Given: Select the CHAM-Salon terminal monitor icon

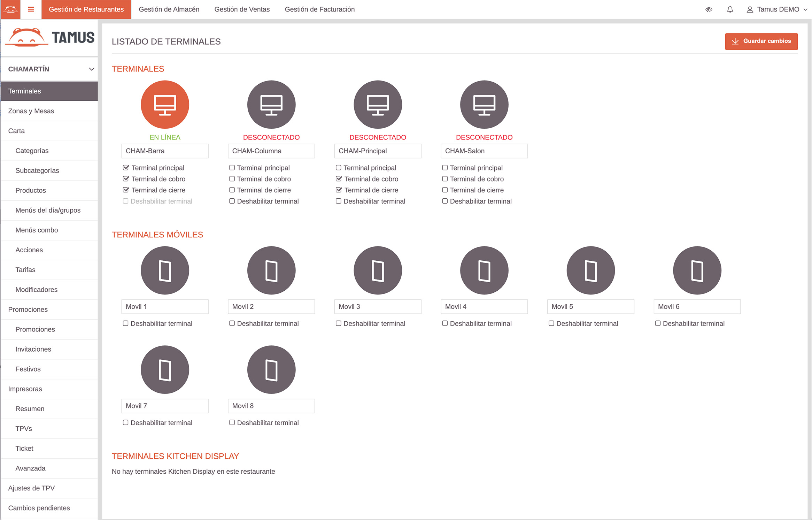Looking at the screenshot, I should [x=484, y=105].
